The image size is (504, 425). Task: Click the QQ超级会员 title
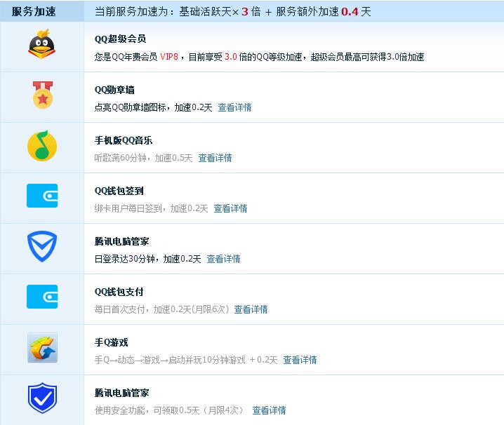click(120, 39)
